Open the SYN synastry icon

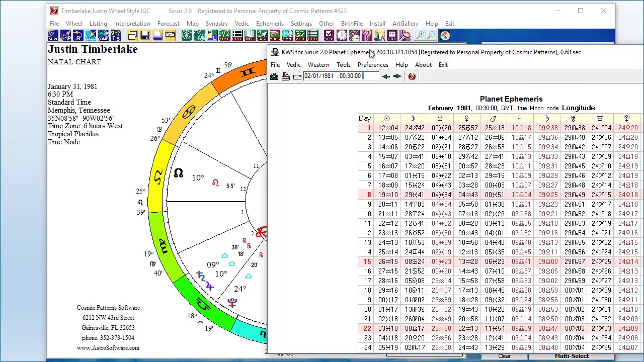pos(287,36)
